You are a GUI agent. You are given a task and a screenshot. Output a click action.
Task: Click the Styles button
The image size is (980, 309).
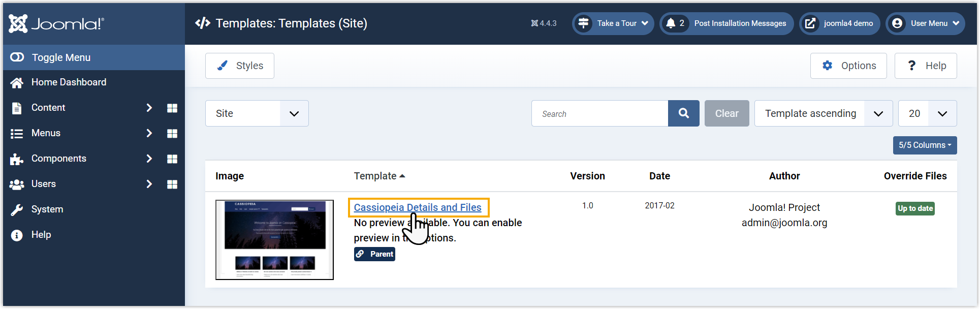(x=240, y=66)
